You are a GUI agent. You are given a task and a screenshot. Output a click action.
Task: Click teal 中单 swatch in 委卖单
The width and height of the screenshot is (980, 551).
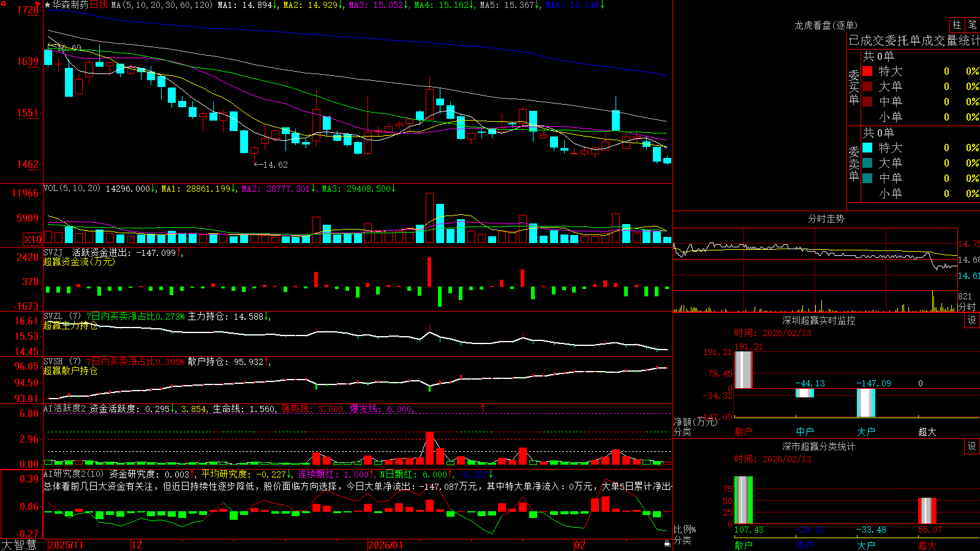(x=867, y=178)
